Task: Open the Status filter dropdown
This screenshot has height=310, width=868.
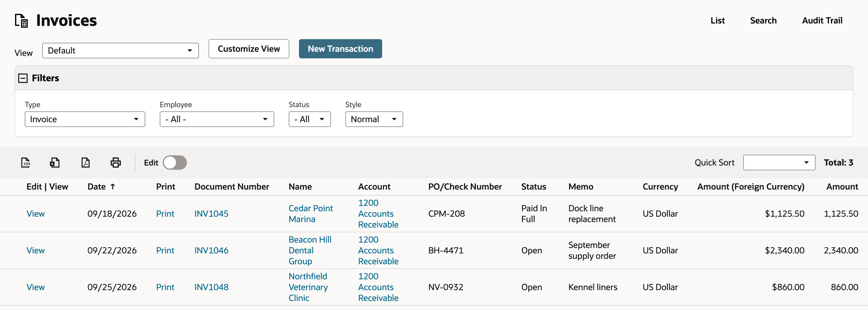Action: [310, 119]
